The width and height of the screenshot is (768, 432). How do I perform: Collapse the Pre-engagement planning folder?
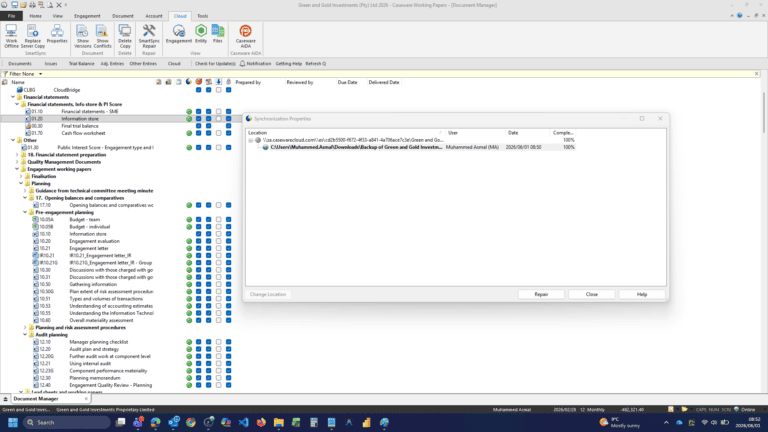[x=25, y=213]
